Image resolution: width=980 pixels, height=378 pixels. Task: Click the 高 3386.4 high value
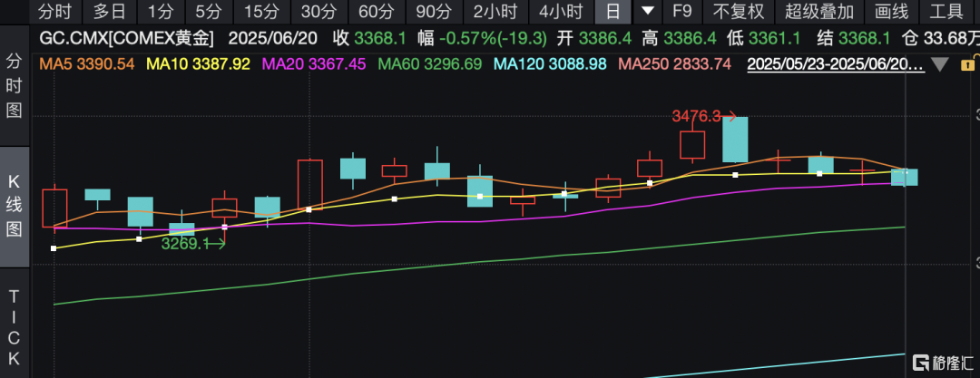point(680,39)
